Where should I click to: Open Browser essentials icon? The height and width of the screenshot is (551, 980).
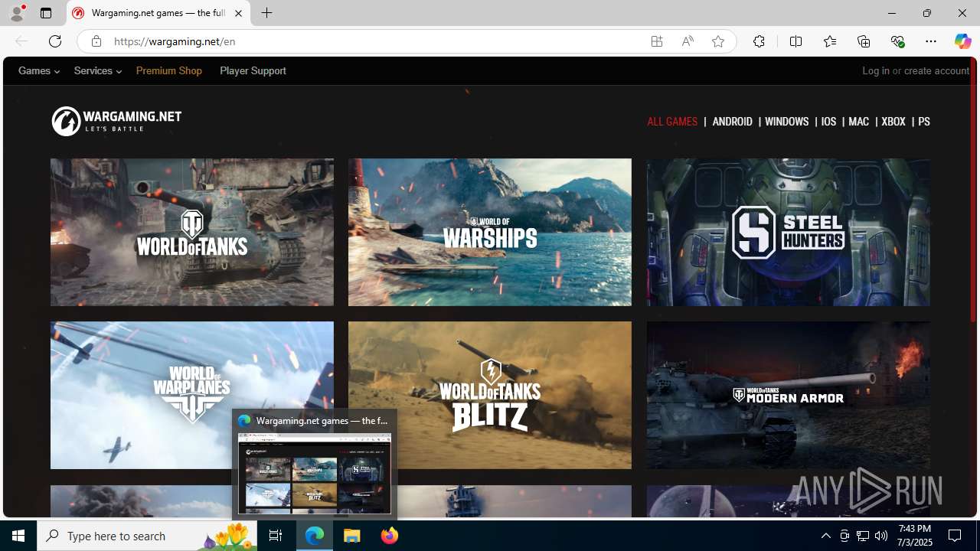[x=897, y=41]
